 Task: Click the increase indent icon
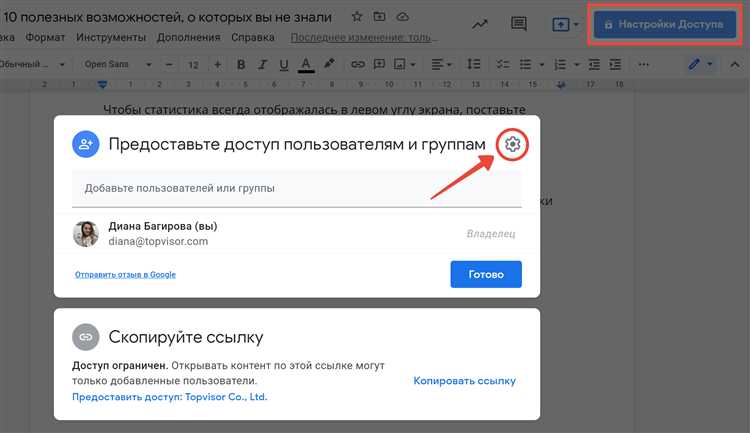click(x=615, y=64)
